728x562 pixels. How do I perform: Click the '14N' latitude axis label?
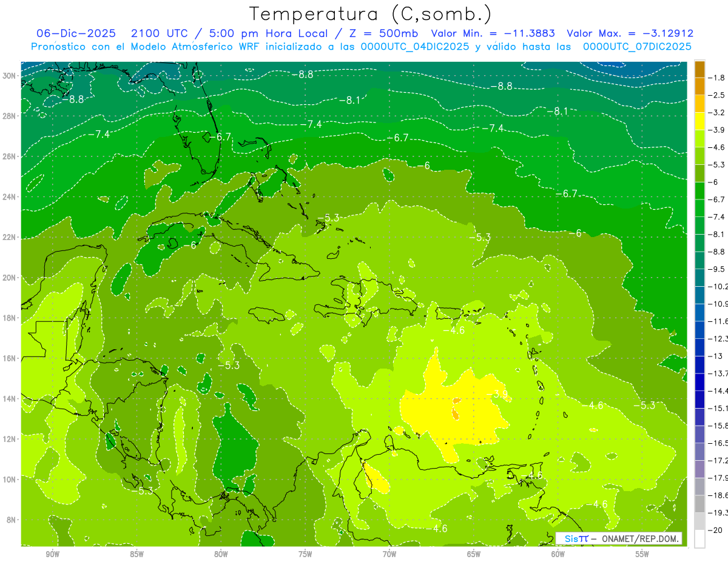tap(9, 398)
